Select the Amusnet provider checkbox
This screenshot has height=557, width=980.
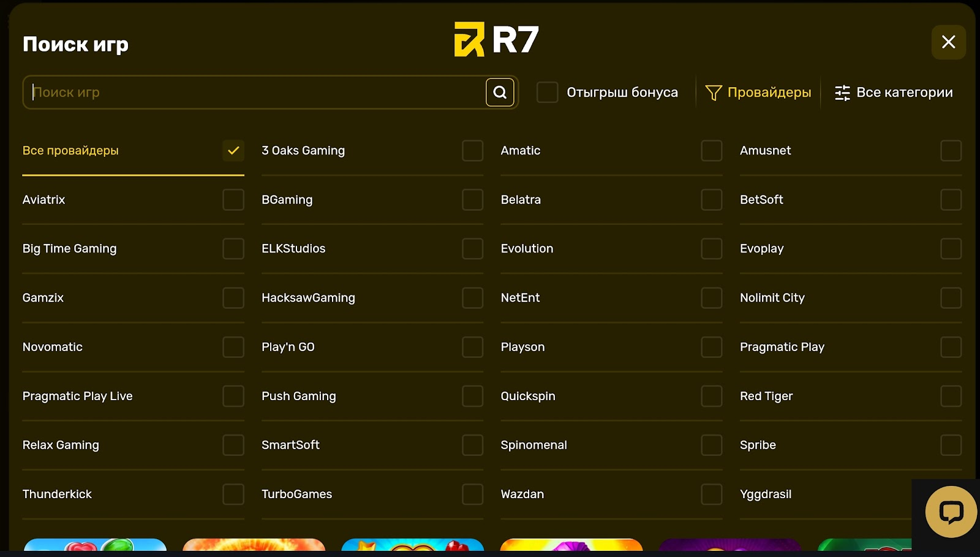[x=951, y=151]
